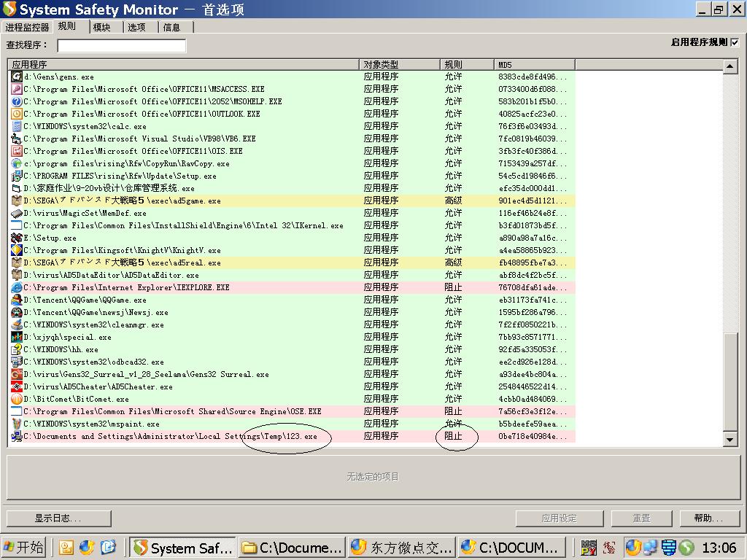This screenshot has width=747, height=560.
Task: Select the ADSDataEditor.exe row path text
Action: click(x=111, y=275)
